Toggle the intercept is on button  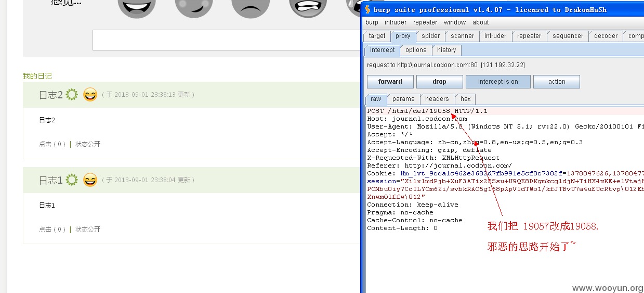pos(498,82)
